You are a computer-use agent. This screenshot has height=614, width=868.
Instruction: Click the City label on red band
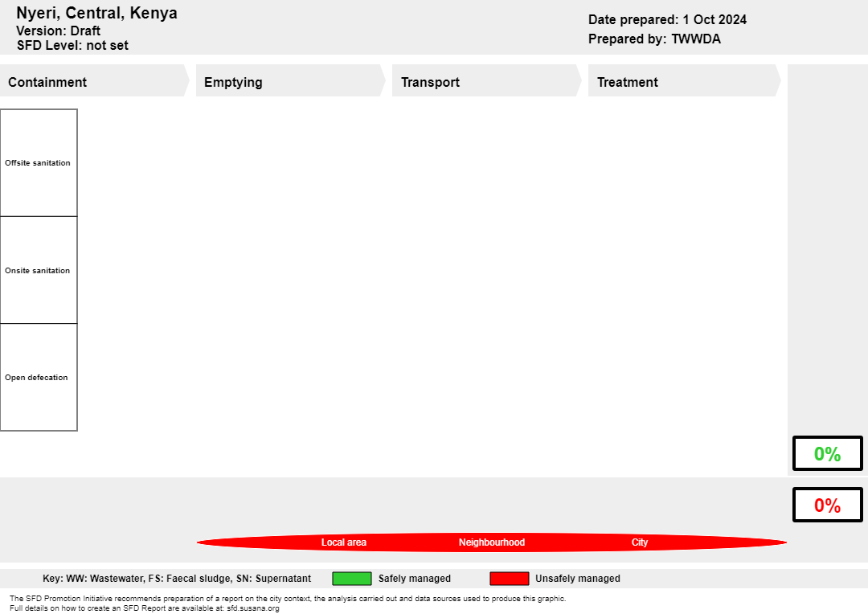[640, 542]
